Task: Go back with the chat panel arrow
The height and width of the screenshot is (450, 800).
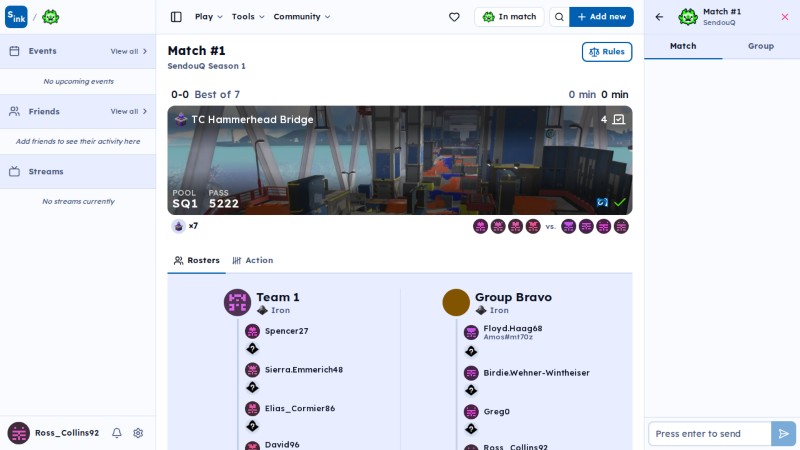Action: 659,17
